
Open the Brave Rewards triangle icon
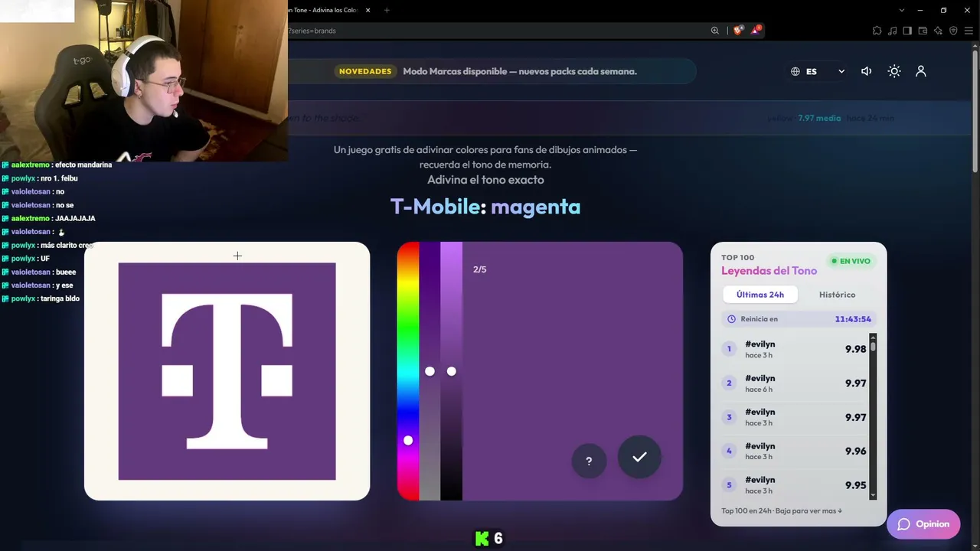click(756, 31)
